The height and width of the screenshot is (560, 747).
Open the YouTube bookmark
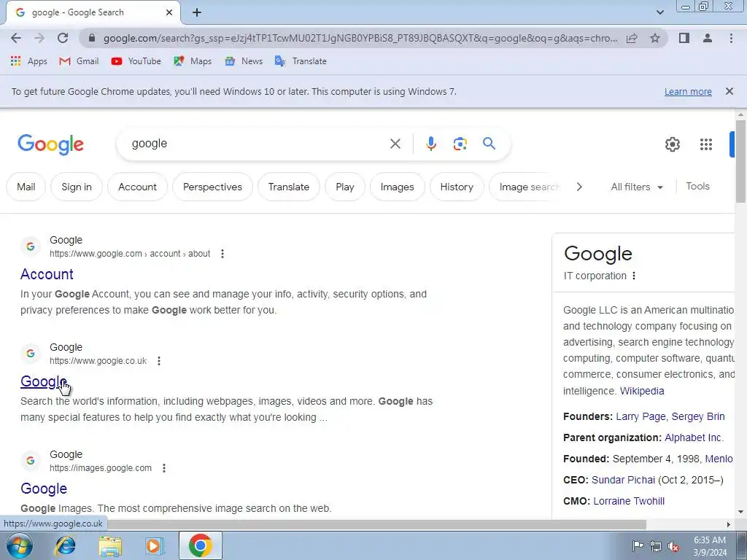[136, 61]
